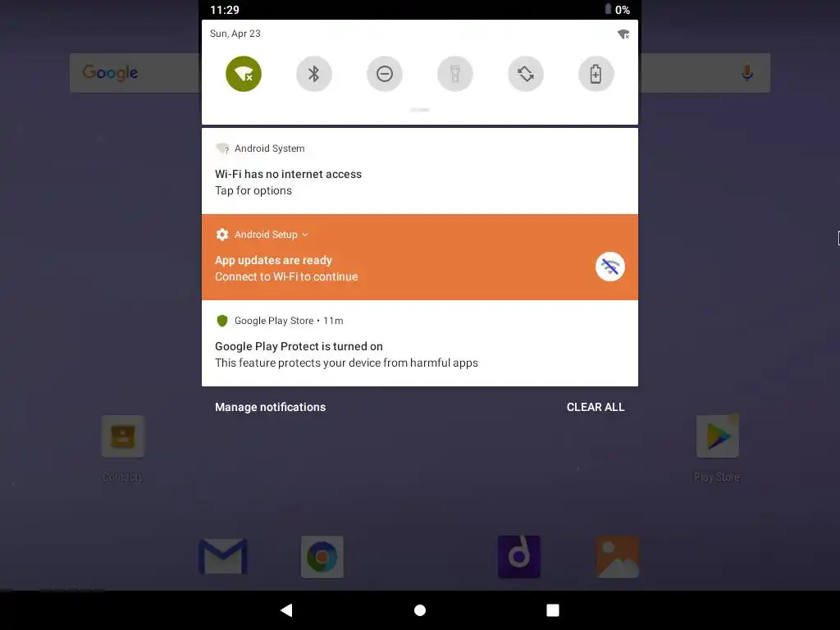Image resolution: width=840 pixels, height=630 pixels.
Task: Tap CLEAR ALL notifications
Action: click(x=596, y=407)
